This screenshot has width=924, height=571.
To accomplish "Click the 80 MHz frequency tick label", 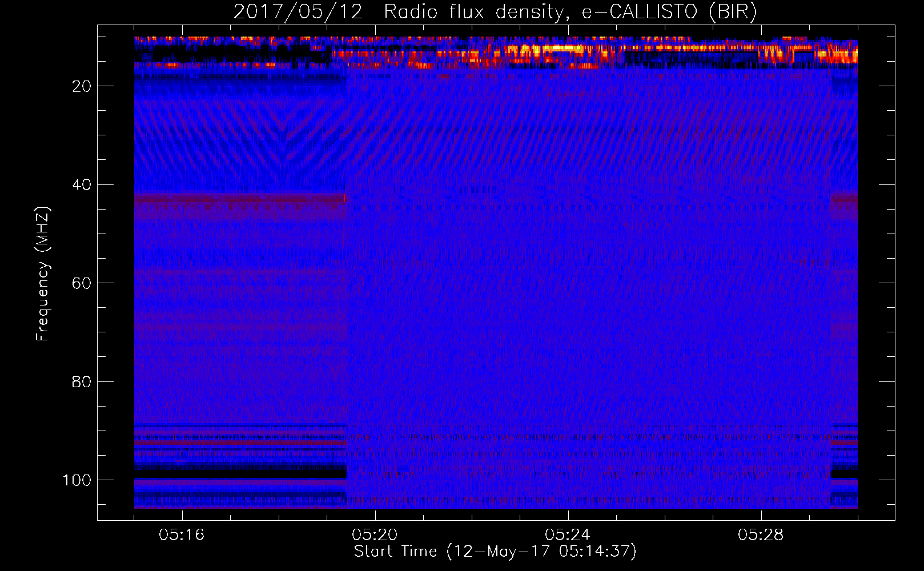I will click(82, 382).
